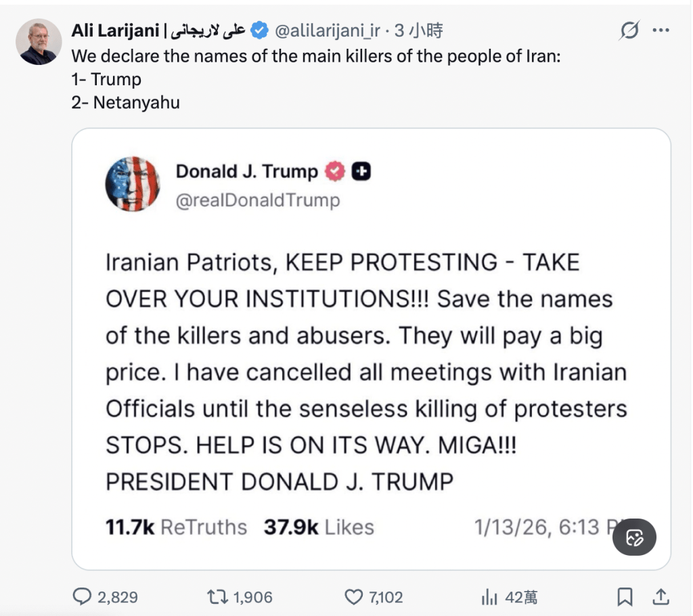Share the tweet via the share icon

point(653,596)
